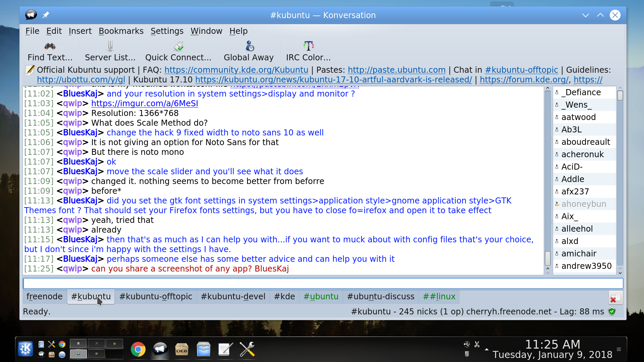Viewport: 644px width, 362px height.
Task: Click BluesKaj's nick in the 11:17 message
Action: pos(80,259)
